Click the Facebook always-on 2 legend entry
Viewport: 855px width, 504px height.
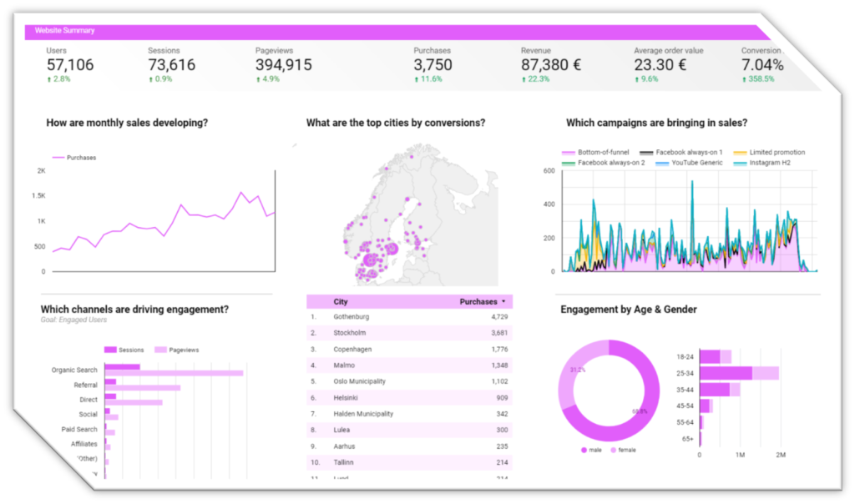(603, 163)
